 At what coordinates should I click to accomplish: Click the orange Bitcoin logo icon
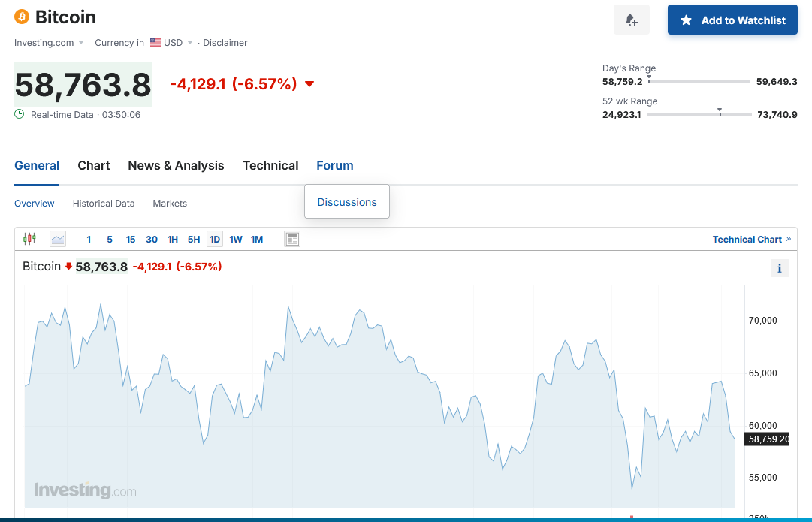tap(22, 17)
